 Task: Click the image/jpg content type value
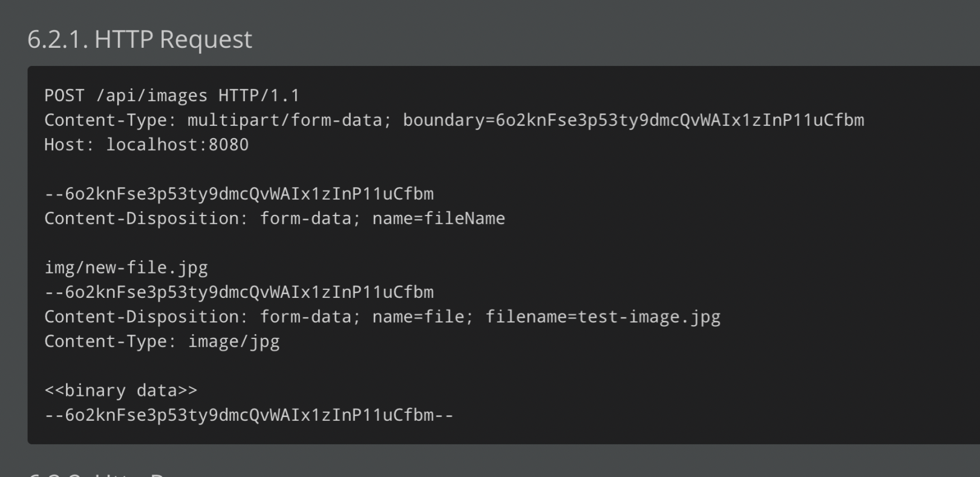234,341
